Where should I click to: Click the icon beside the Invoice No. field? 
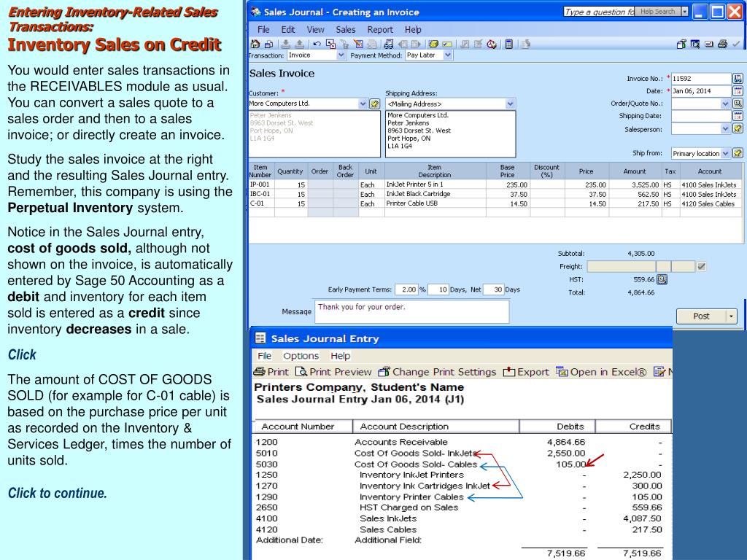738,79
